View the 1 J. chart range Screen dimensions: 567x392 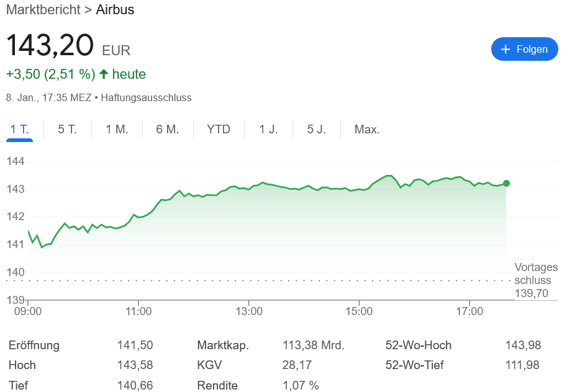pos(268,129)
